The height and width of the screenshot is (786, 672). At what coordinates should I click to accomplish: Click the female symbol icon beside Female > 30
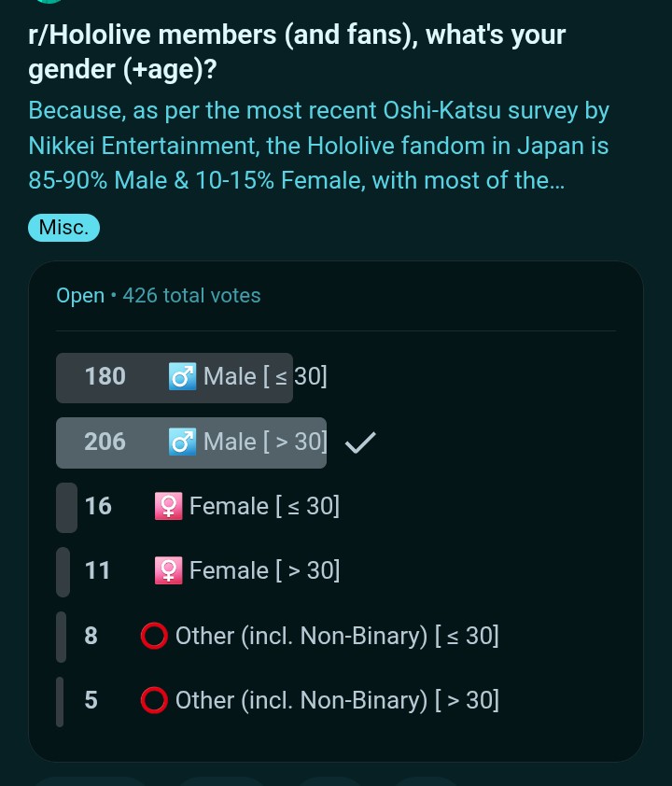(x=168, y=571)
